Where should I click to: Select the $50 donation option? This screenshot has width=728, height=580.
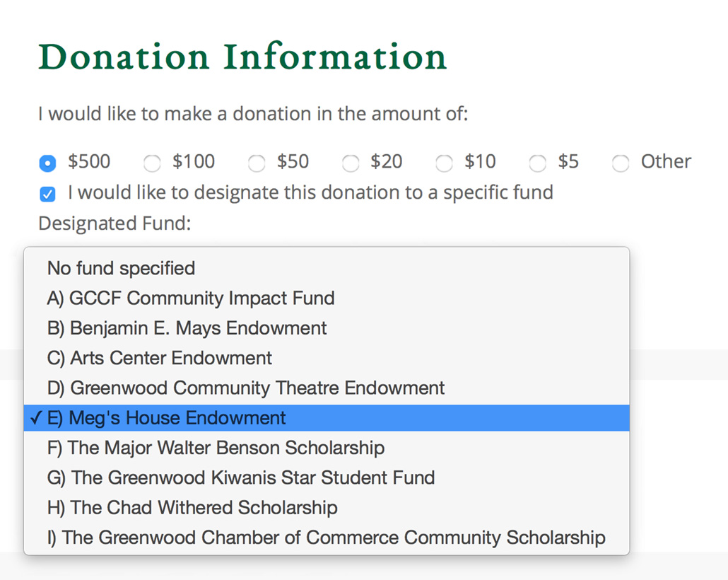tap(257, 163)
